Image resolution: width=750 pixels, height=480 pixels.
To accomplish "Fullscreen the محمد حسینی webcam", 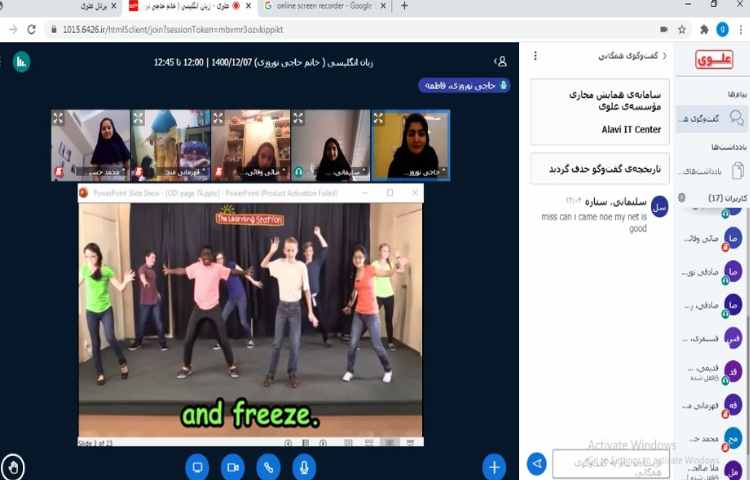I will click(58, 118).
